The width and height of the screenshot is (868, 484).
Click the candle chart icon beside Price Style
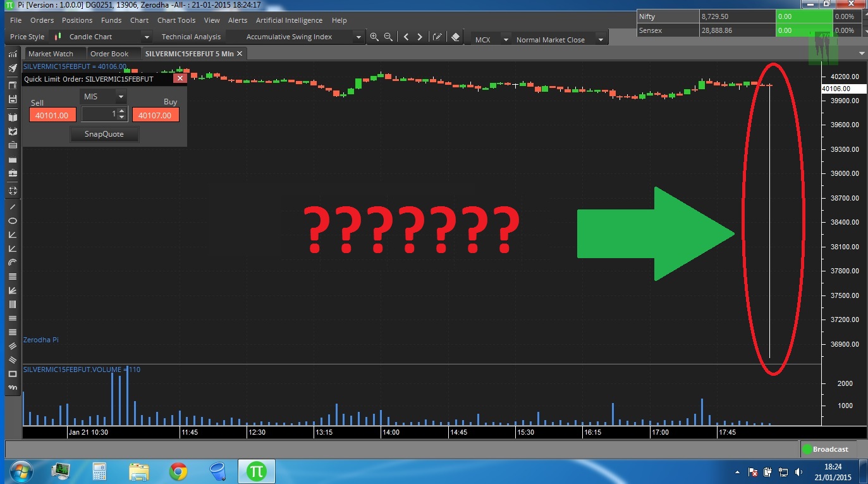tap(58, 37)
